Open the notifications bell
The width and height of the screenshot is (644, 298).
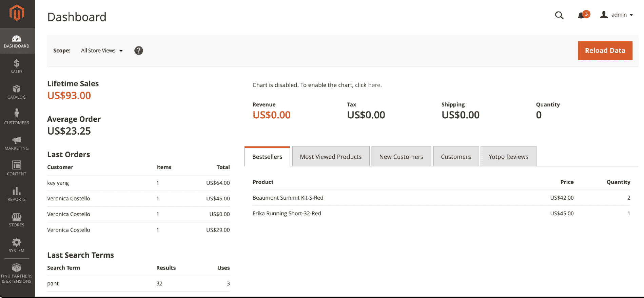pos(581,15)
